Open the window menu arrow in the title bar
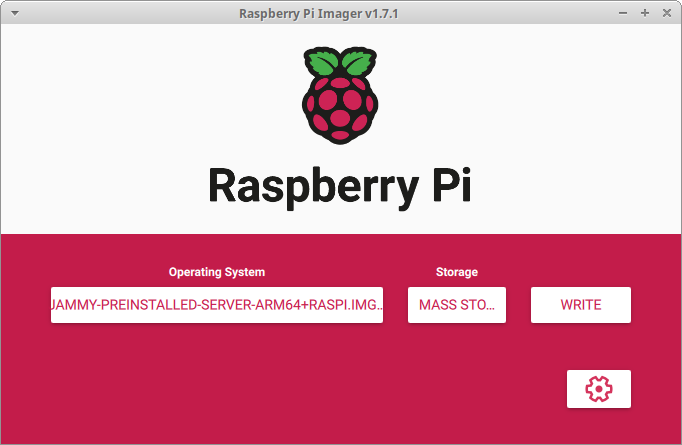 (x=15, y=13)
